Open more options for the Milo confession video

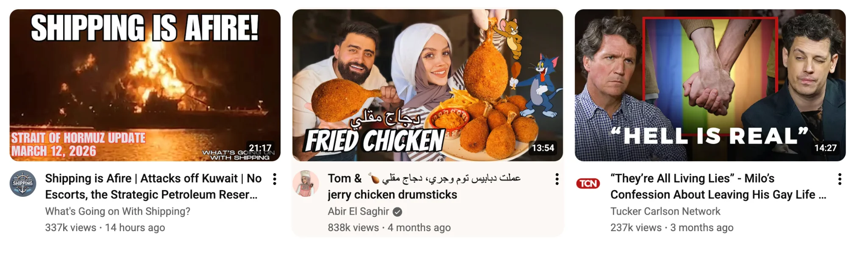840,179
